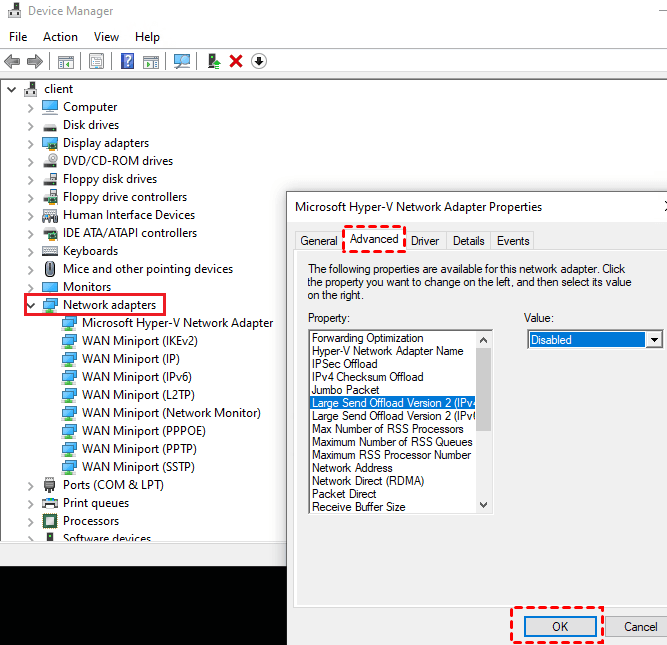Expand the Processors category

31,522
